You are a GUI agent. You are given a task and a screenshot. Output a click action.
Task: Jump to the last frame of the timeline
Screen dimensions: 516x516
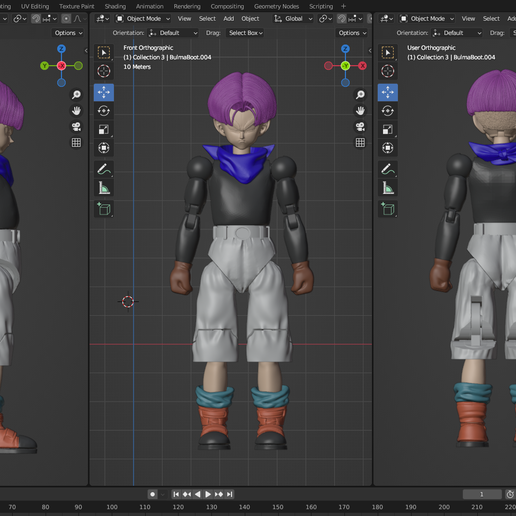click(229, 494)
